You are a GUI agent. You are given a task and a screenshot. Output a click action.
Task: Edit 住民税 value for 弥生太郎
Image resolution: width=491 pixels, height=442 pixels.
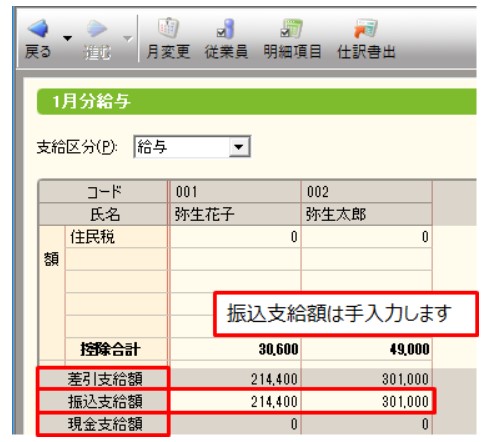[x=367, y=237]
